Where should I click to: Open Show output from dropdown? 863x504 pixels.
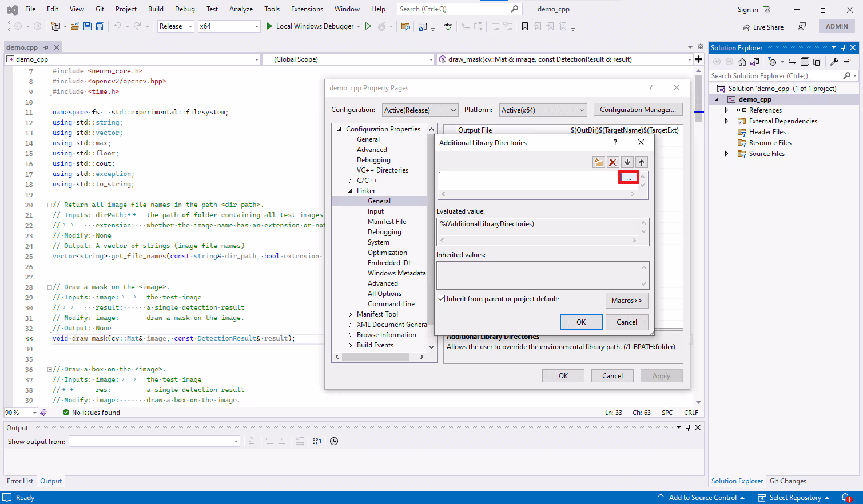(x=154, y=441)
